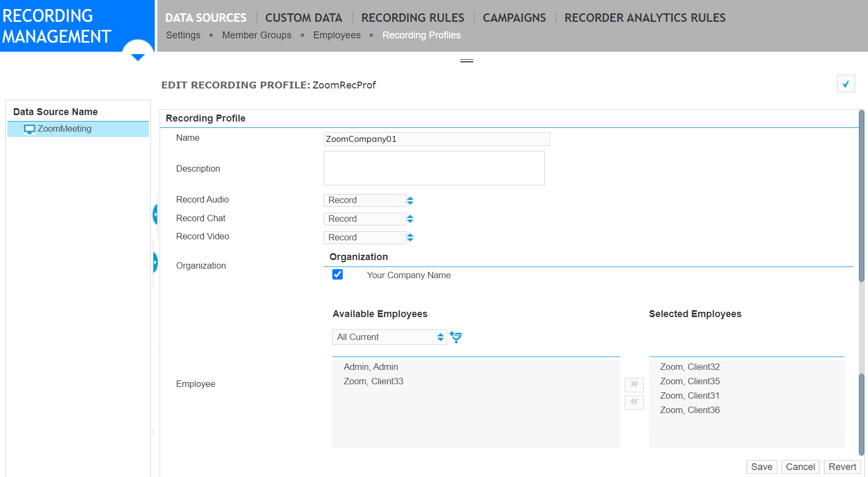Select Zoom, Client35 in Selected Employees
868x477 pixels.
[x=690, y=381]
